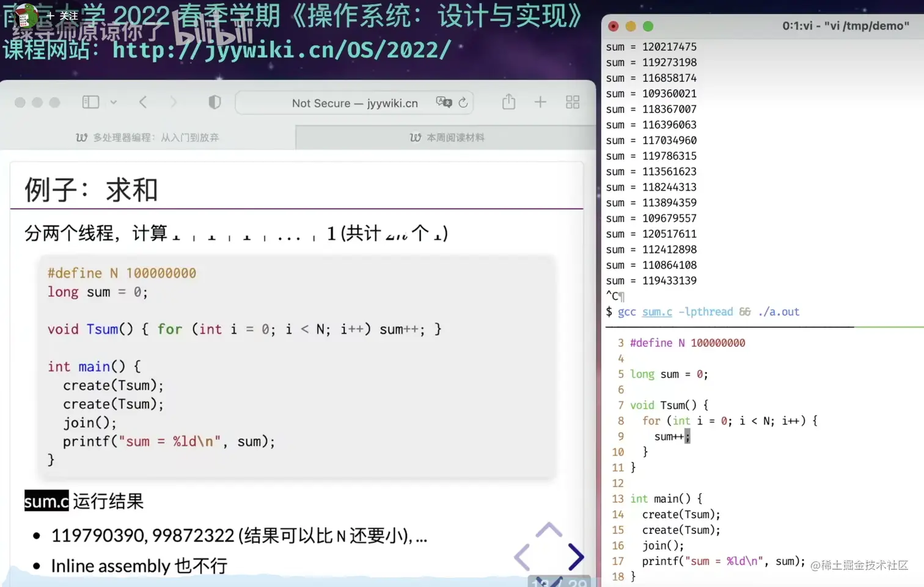Follow the '+ 关注' button

(x=62, y=15)
